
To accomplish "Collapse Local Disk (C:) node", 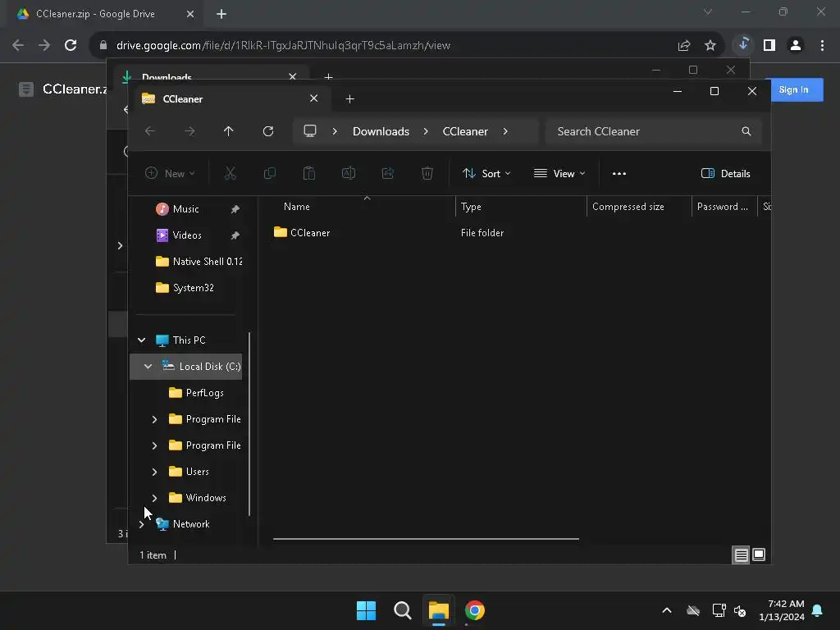I will click(x=148, y=367).
